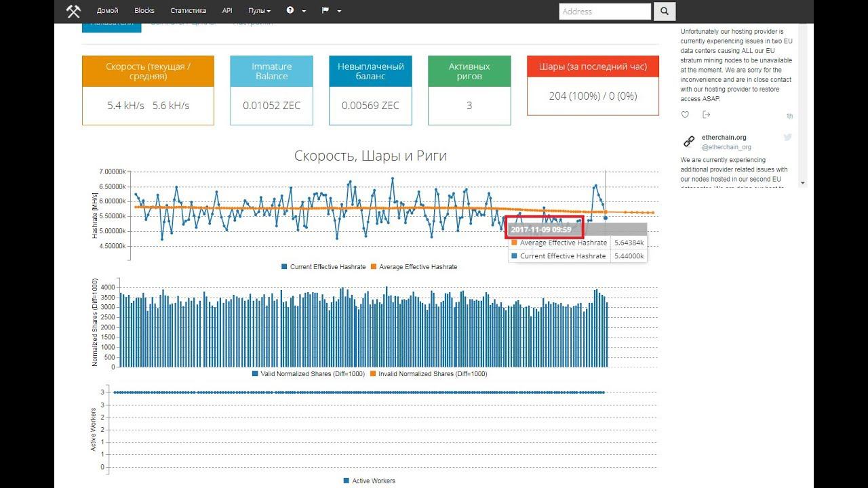Click the Шары (за последний час) card header
The image size is (868, 488).
click(593, 66)
